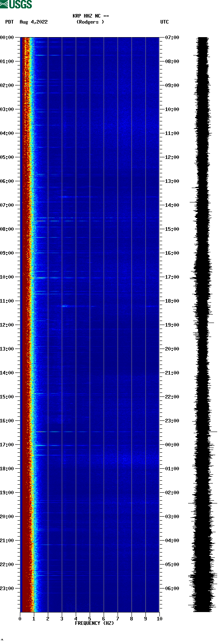The image size is (220, 644).
Task: Click the 20:00 UTC time label
Action: [172, 349]
